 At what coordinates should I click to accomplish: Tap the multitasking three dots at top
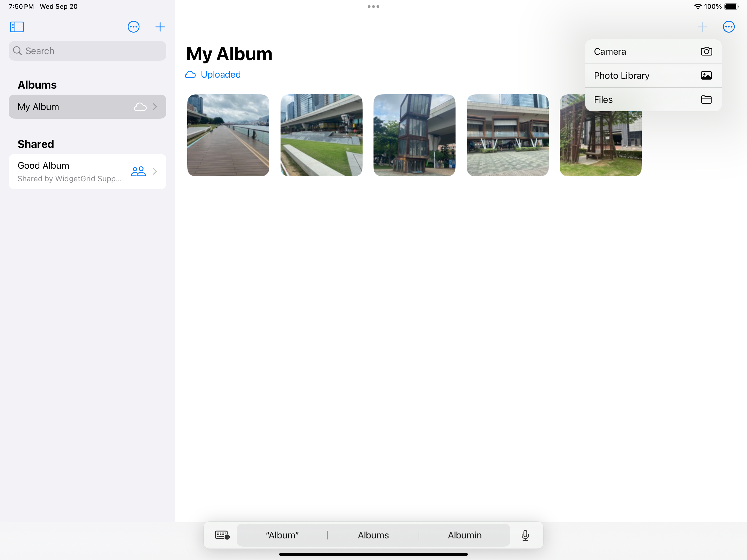(x=373, y=6)
